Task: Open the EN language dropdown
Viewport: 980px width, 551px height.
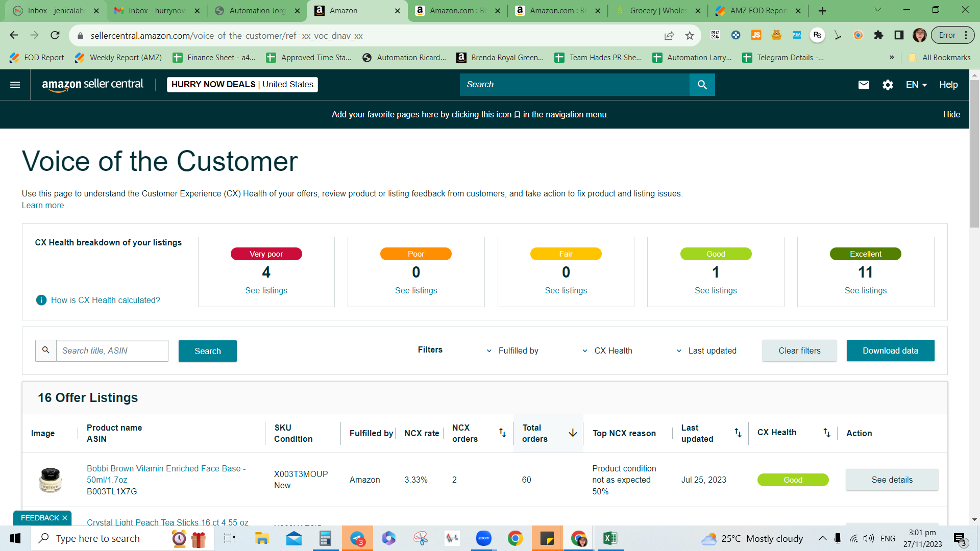Action: pos(916,85)
